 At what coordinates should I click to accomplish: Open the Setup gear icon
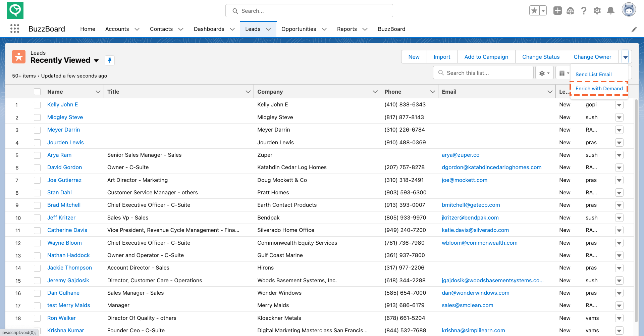[x=597, y=11]
